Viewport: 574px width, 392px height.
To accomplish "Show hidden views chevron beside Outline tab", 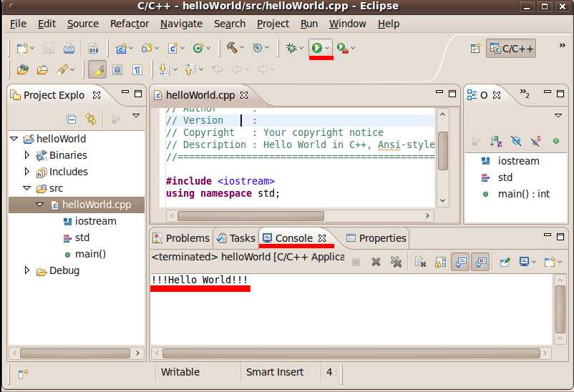I will point(525,93).
